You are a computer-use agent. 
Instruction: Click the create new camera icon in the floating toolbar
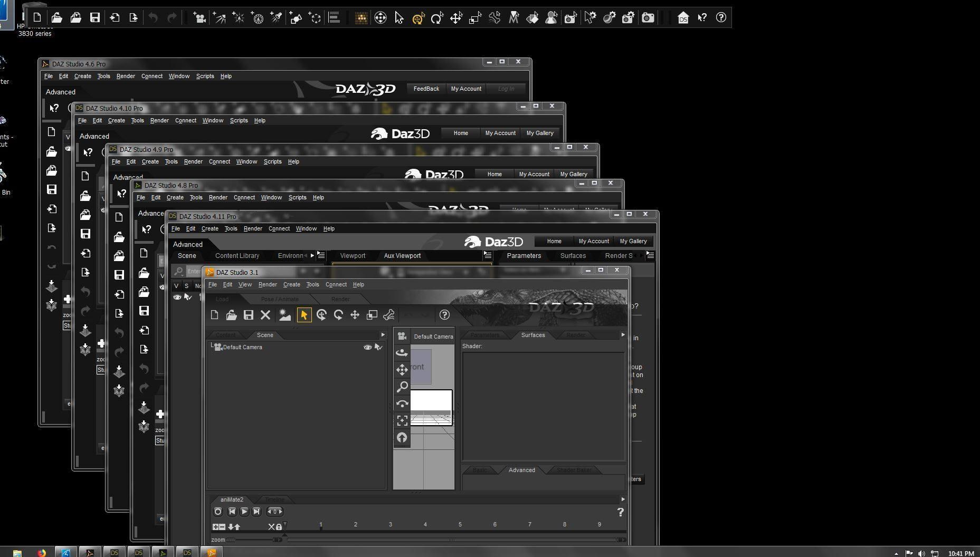(x=199, y=17)
